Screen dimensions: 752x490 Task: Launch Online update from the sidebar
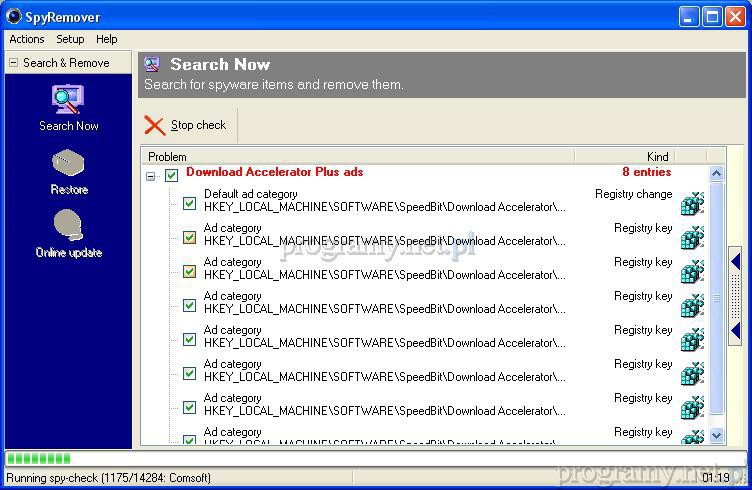tap(68, 226)
